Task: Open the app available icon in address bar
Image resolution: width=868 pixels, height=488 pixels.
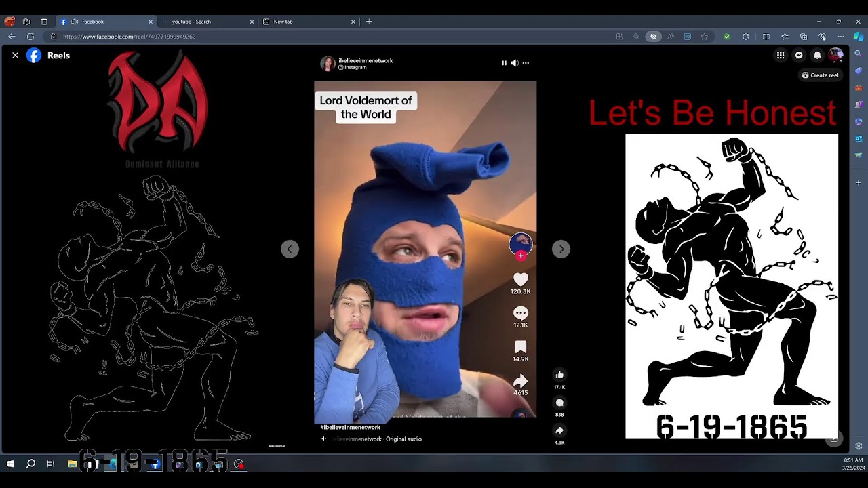Action: 619,37
